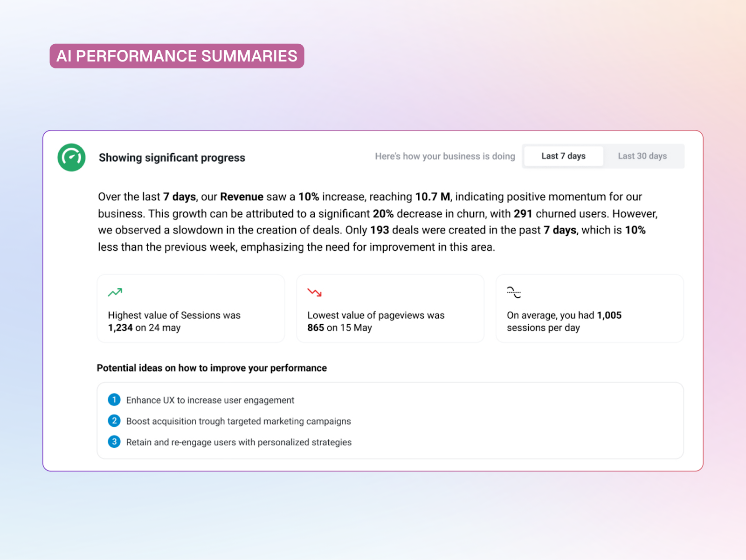
Task: Click the Showing significant progress heading
Action: point(172,157)
